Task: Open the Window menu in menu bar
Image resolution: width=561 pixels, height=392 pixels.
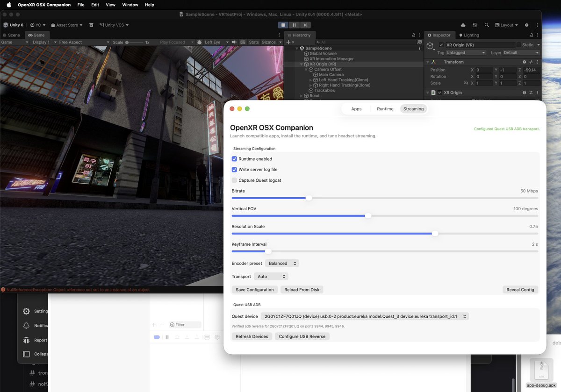Action: [130, 5]
